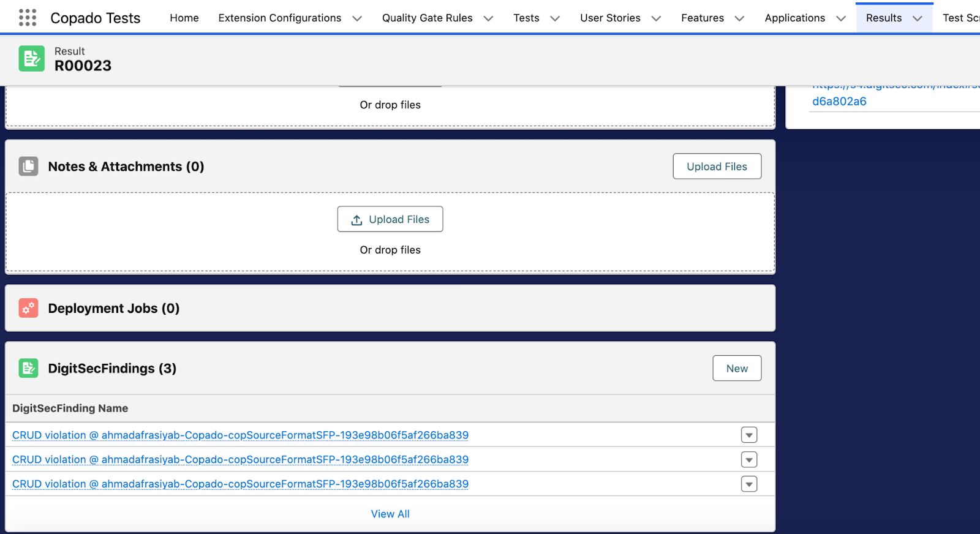Switch to the Applications tab

(x=795, y=18)
